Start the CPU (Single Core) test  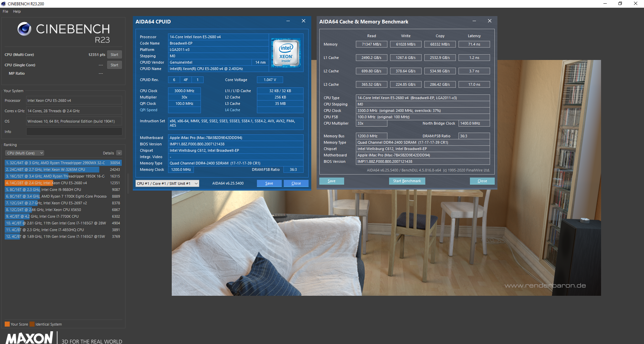114,65
